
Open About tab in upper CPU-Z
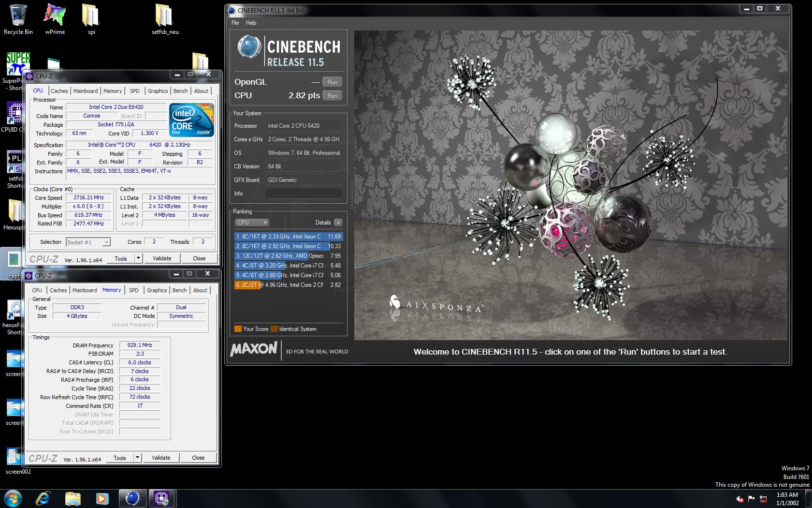[x=201, y=91]
